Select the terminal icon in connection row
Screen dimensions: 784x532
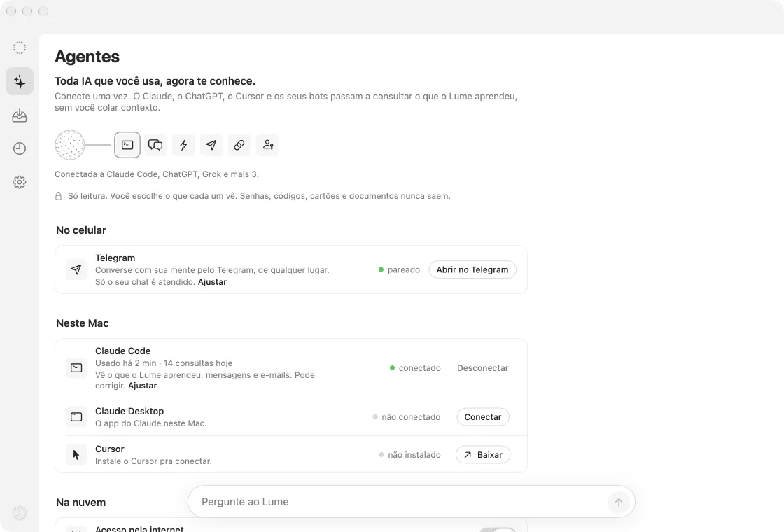[127, 145]
